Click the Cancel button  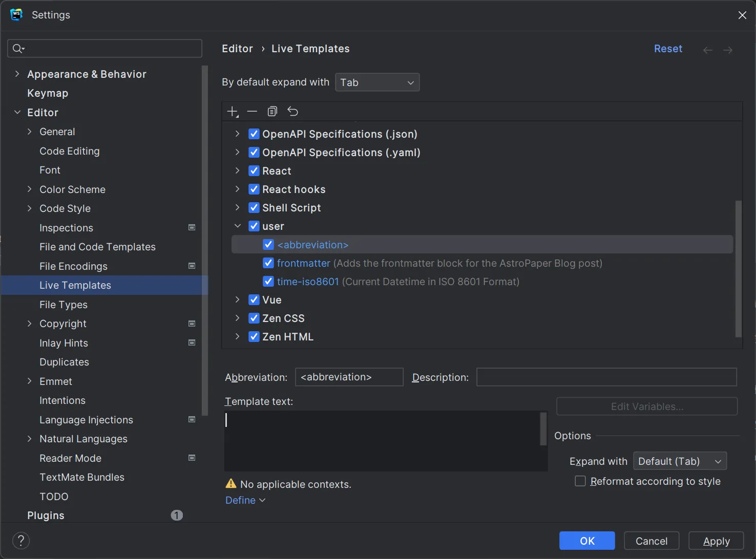652,541
